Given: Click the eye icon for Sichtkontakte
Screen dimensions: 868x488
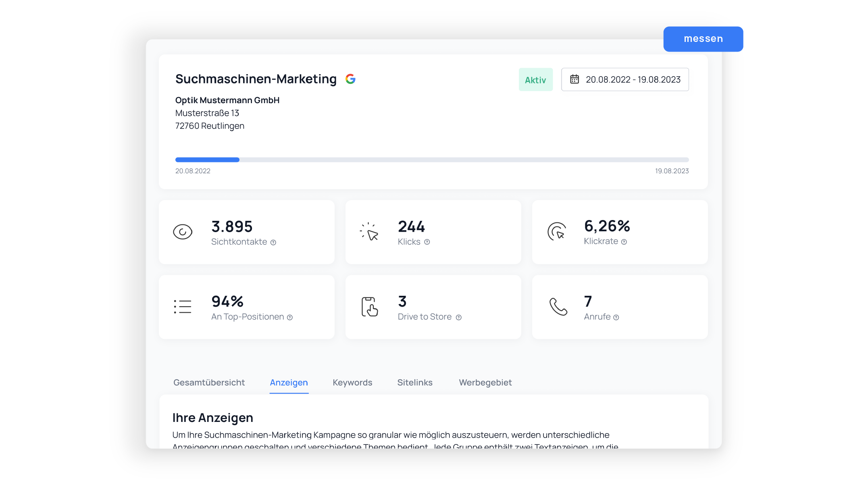Looking at the screenshot, I should [x=183, y=232].
